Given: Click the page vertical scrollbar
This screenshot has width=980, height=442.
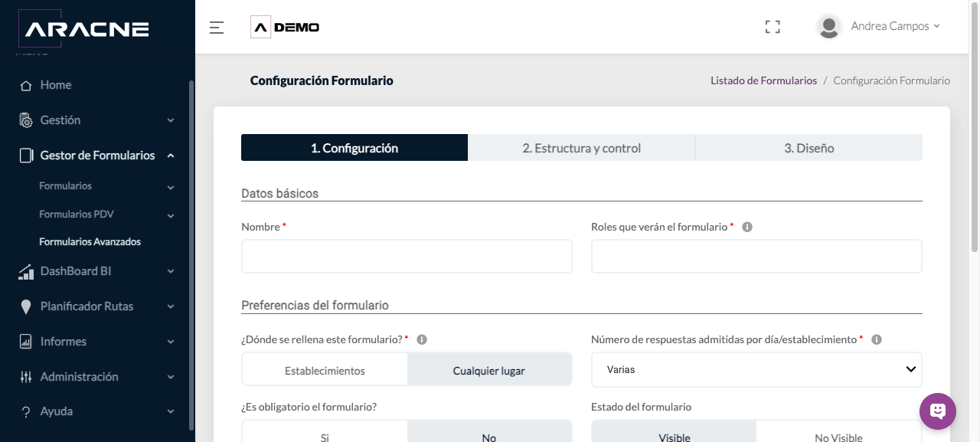Looking at the screenshot, I should coord(974,126).
